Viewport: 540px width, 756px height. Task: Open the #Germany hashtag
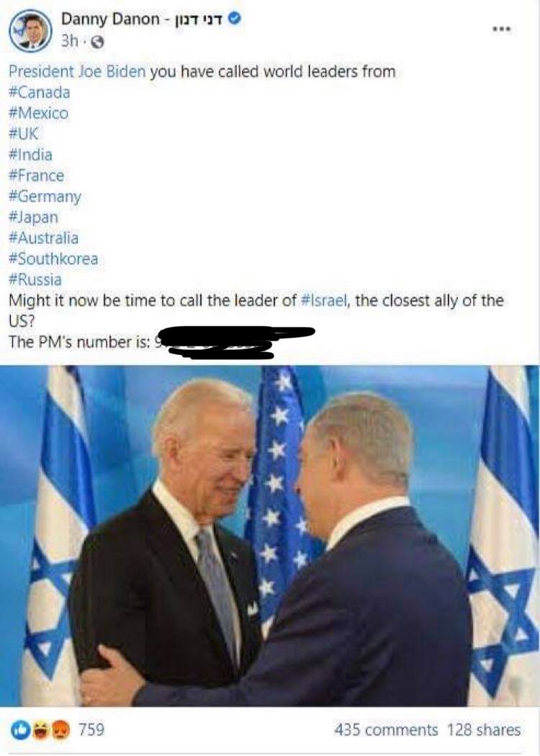tap(45, 197)
